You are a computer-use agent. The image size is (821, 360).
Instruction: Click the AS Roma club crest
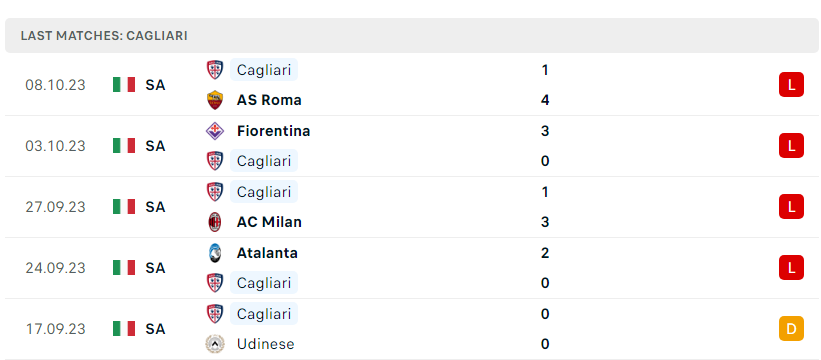pyautogui.click(x=215, y=100)
